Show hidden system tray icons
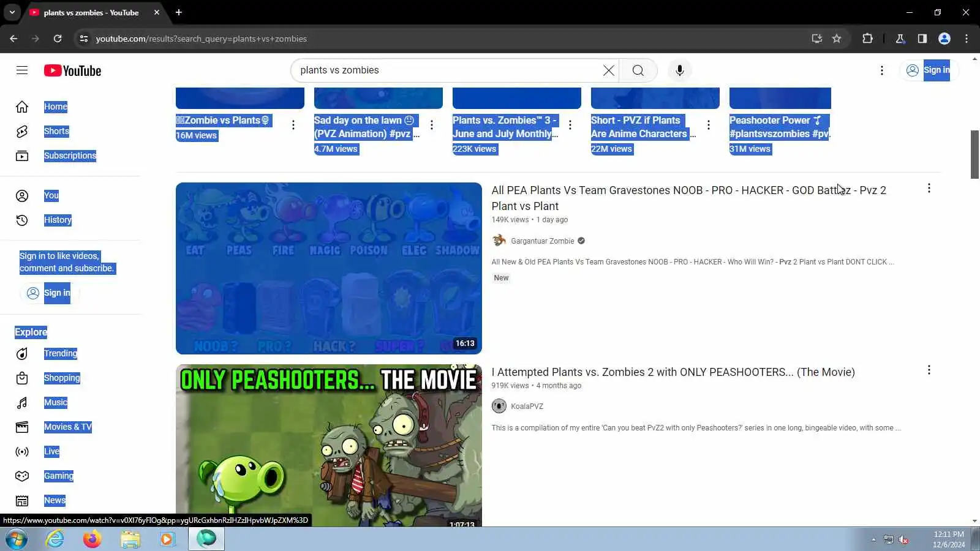 873,539
